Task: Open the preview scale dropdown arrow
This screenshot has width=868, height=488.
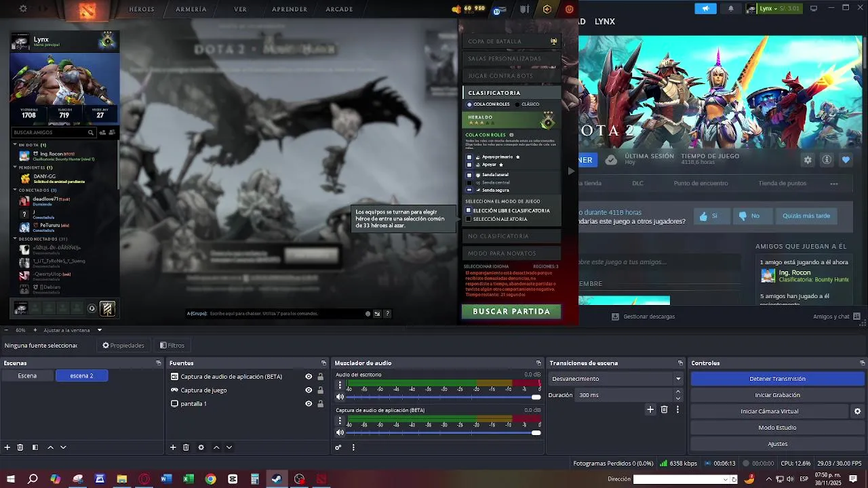Action: (99, 330)
